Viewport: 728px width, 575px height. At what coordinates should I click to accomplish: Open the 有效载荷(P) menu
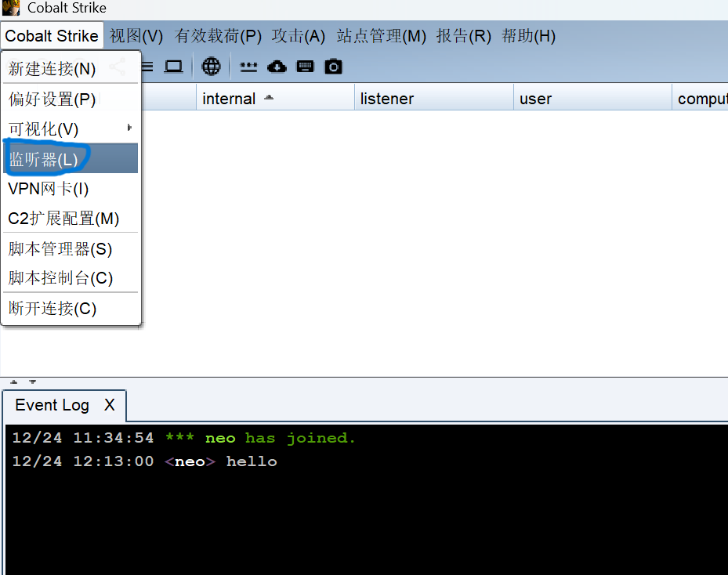tap(218, 36)
